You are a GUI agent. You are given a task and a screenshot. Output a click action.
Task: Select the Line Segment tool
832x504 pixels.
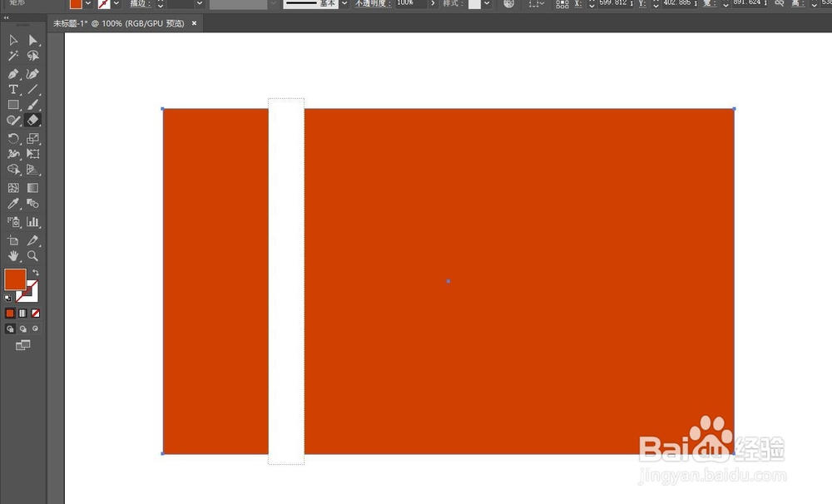point(33,89)
